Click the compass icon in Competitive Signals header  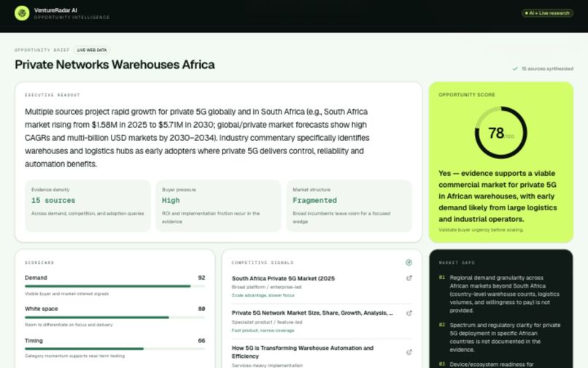click(x=409, y=262)
